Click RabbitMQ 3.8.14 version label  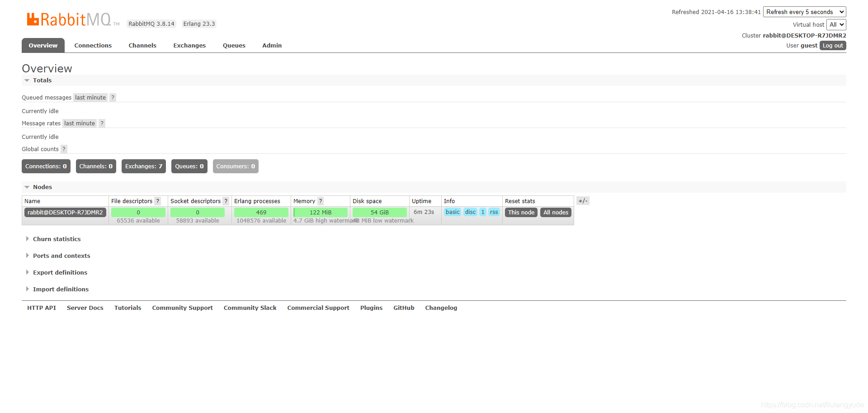pos(151,24)
